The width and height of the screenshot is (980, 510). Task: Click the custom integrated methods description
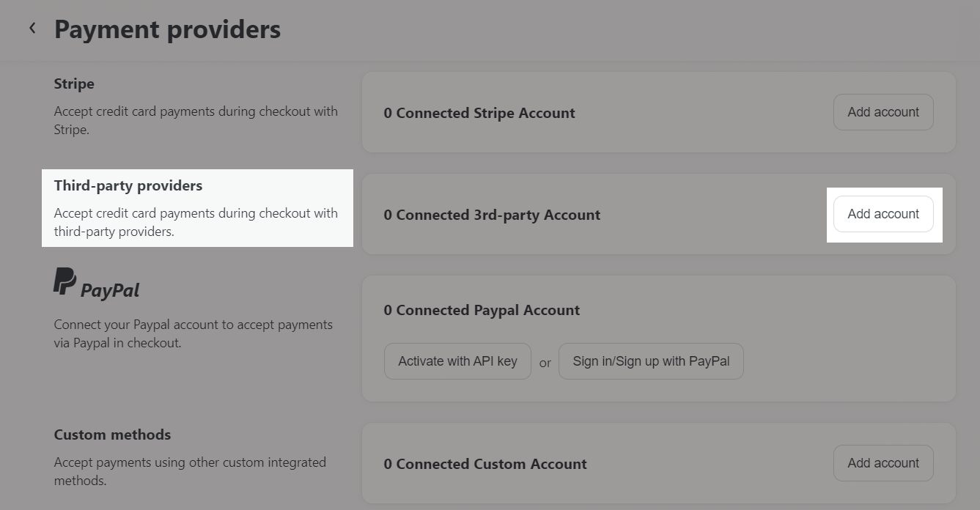(190, 471)
